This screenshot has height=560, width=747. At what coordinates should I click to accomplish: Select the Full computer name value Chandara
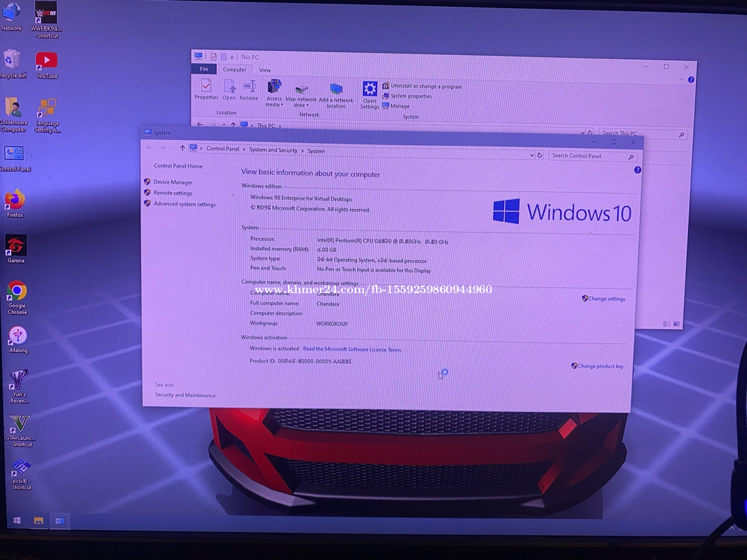(328, 304)
